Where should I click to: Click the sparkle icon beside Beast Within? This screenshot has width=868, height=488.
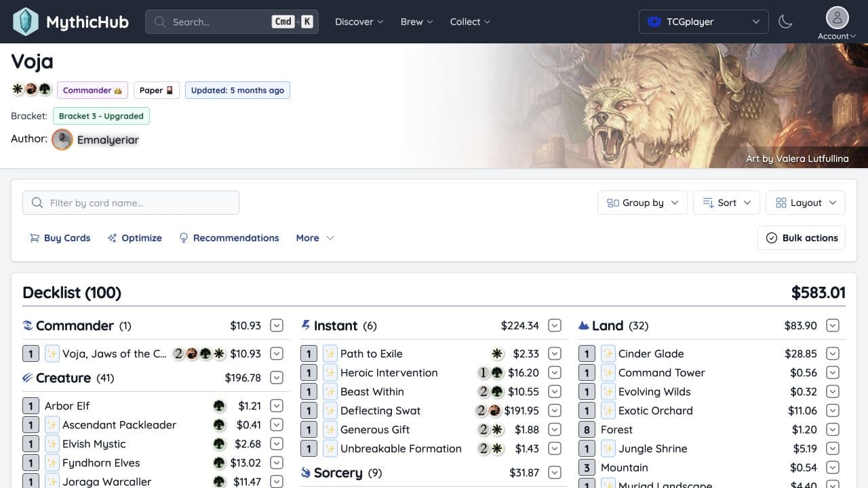click(x=330, y=392)
